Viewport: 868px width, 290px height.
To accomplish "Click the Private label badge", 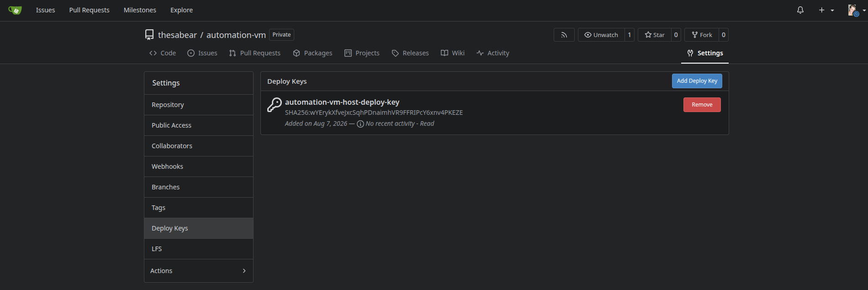I will [281, 35].
